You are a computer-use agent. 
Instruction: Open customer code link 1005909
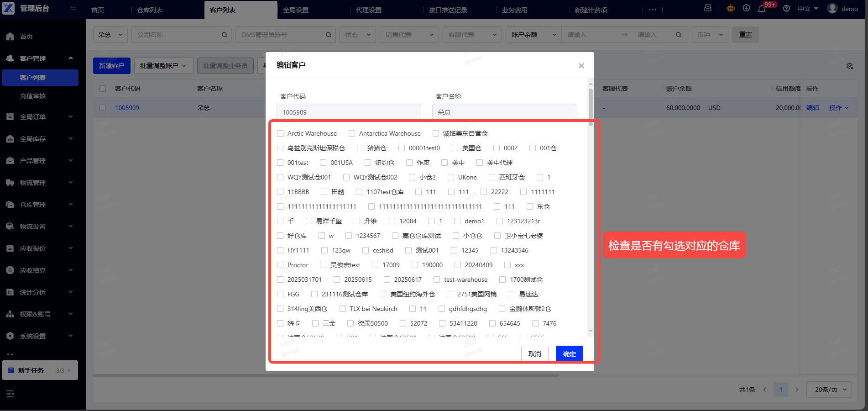click(x=127, y=108)
